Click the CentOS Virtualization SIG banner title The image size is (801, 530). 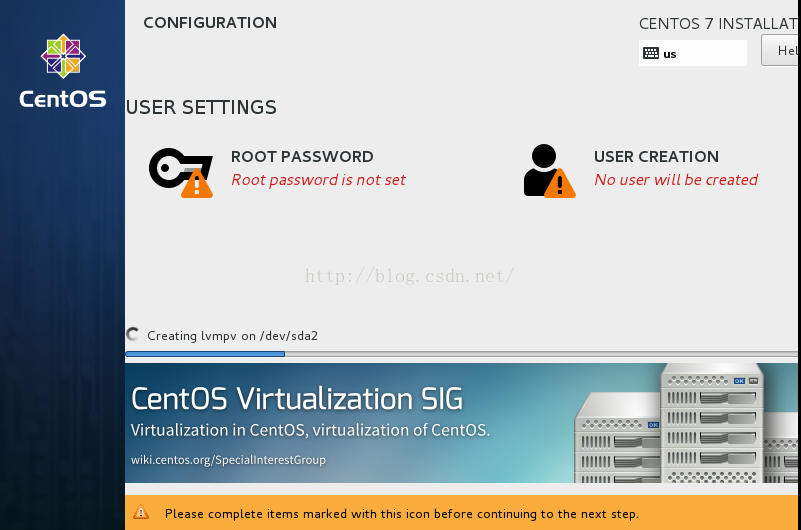pyautogui.click(x=297, y=399)
